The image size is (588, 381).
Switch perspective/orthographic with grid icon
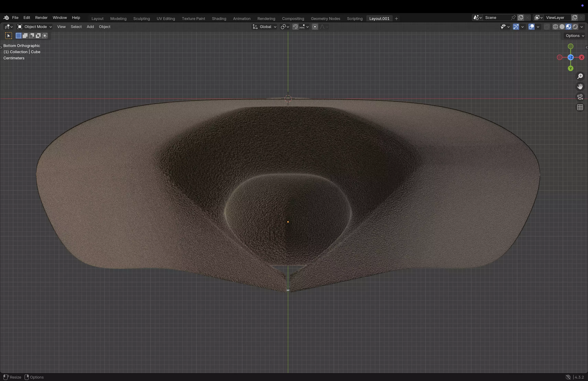(x=580, y=107)
